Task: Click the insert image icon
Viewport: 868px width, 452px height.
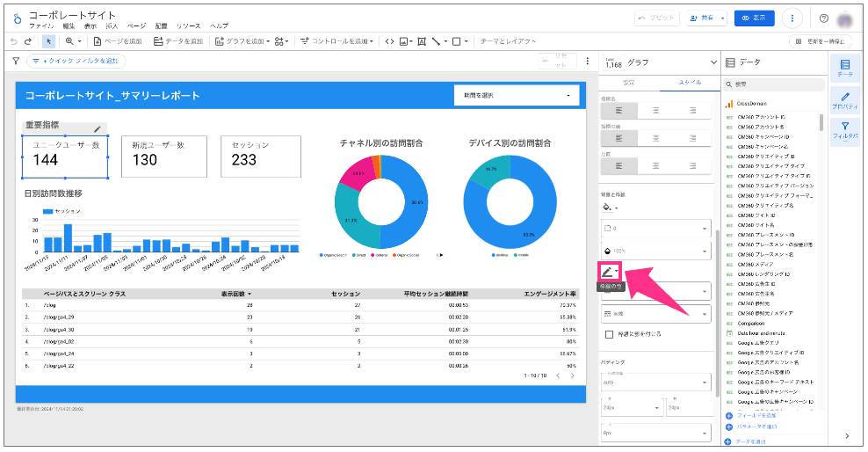Action: 406,41
